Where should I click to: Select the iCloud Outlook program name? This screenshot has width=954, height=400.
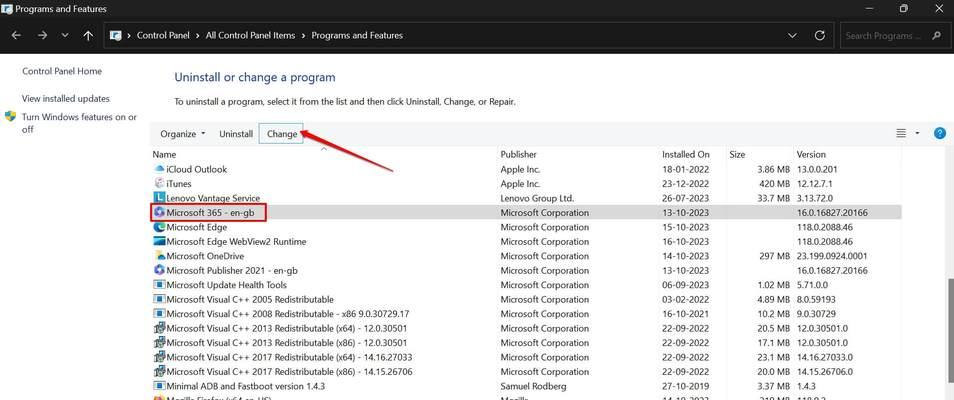(x=197, y=169)
